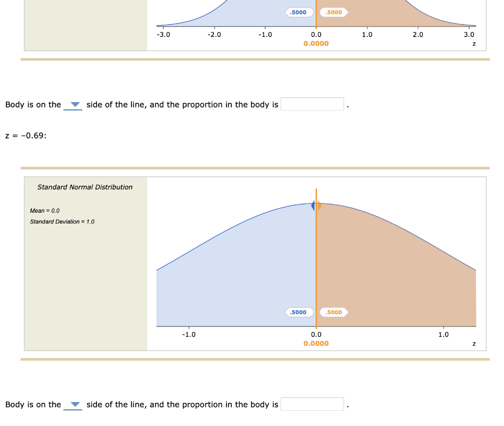This screenshot has width=504, height=426.
Task: Click the orange 0.0000 value below the lower graph
Action: [x=315, y=343]
